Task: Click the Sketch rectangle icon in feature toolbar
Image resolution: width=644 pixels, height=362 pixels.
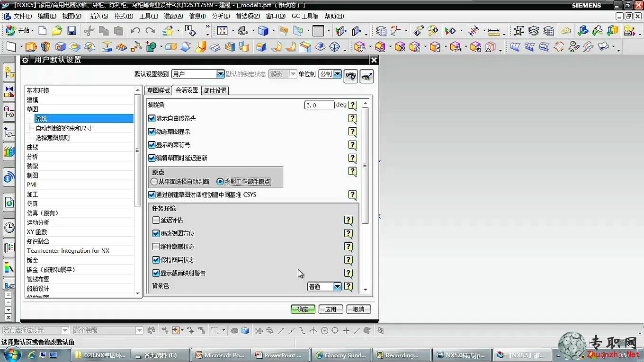Action: [x=11, y=47]
